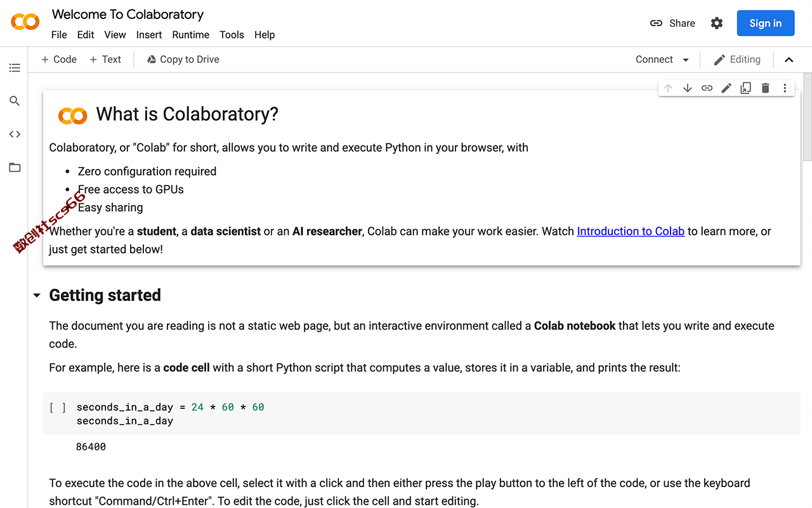This screenshot has height=508, width=812.
Task: Click the Sign in button
Action: tap(766, 23)
